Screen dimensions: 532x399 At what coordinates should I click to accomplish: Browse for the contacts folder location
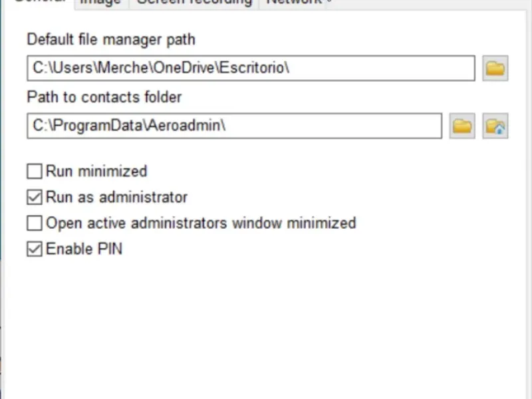click(462, 126)
